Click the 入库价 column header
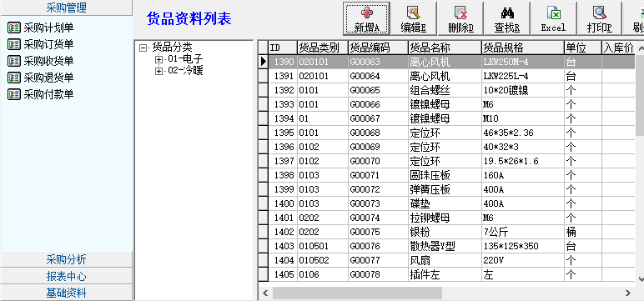 (618, 48)
